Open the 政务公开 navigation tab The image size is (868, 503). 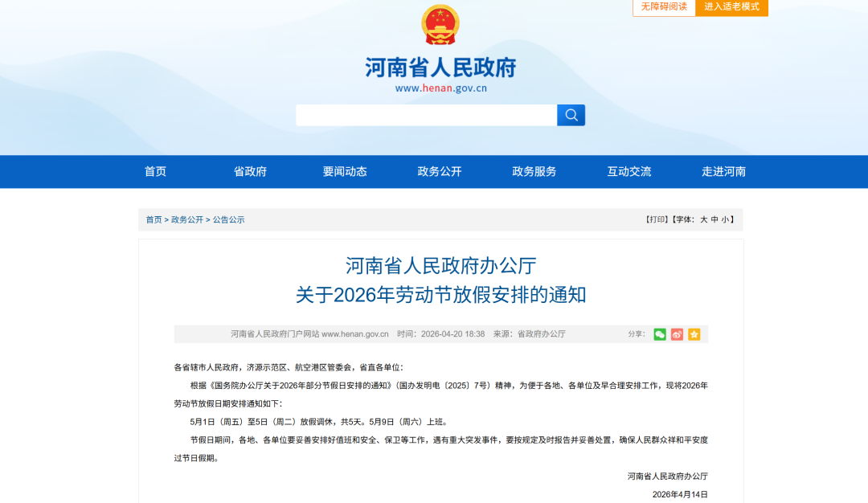click(440, 171)
